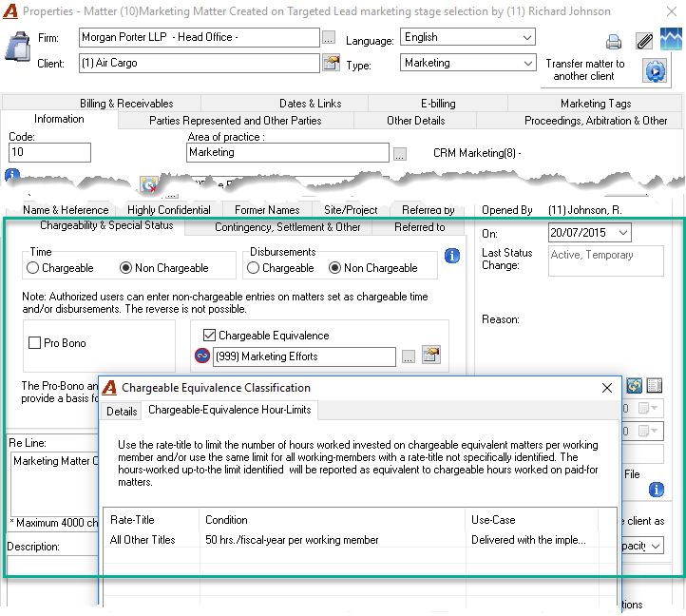Expand the Language dropdown showing English

click(527, 38)
